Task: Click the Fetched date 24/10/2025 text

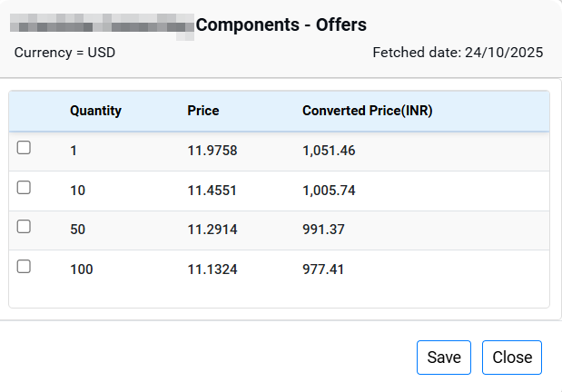Action: click(458, 53)
